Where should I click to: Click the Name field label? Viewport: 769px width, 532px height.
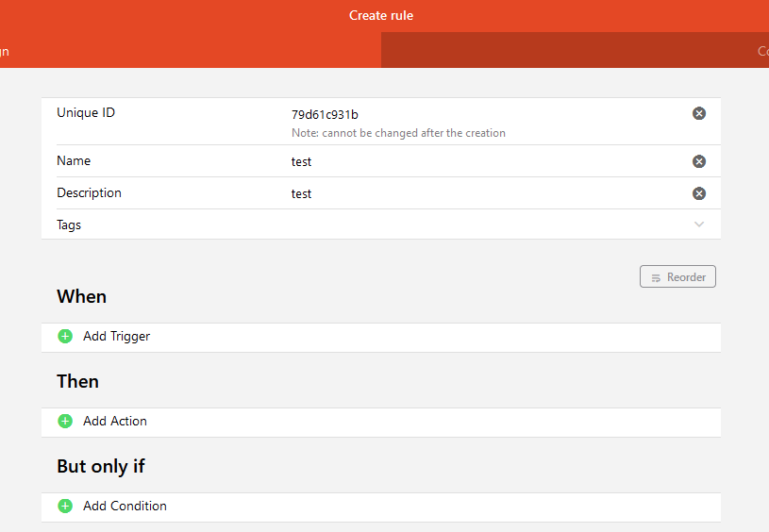(74, 160)
